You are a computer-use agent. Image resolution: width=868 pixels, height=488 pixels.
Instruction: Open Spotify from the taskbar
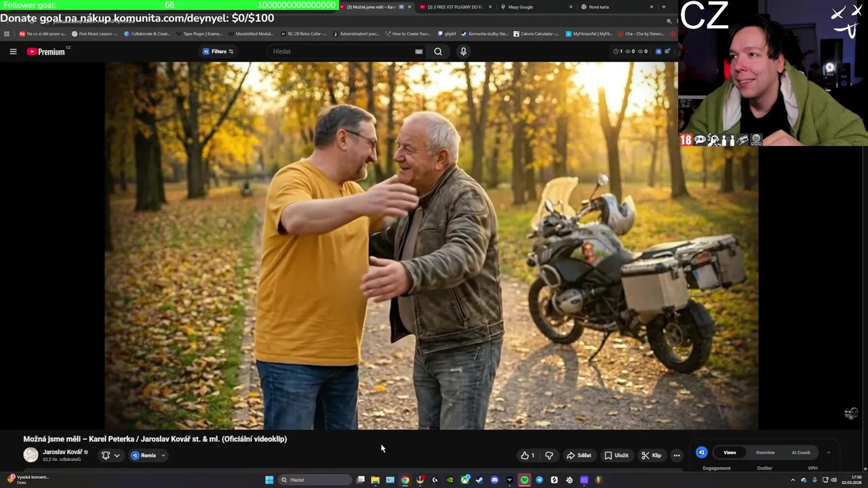point(524,480)
